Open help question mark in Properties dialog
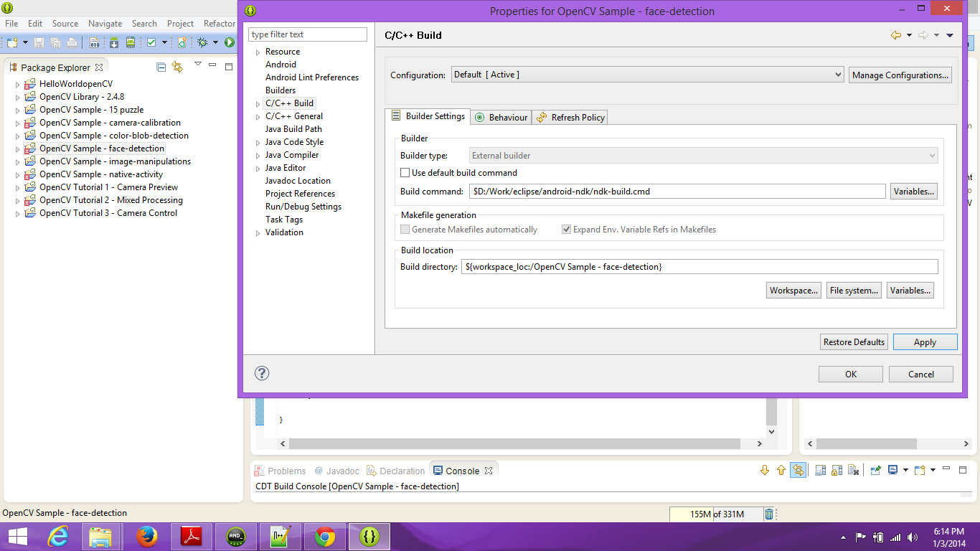 click(262, 373)
